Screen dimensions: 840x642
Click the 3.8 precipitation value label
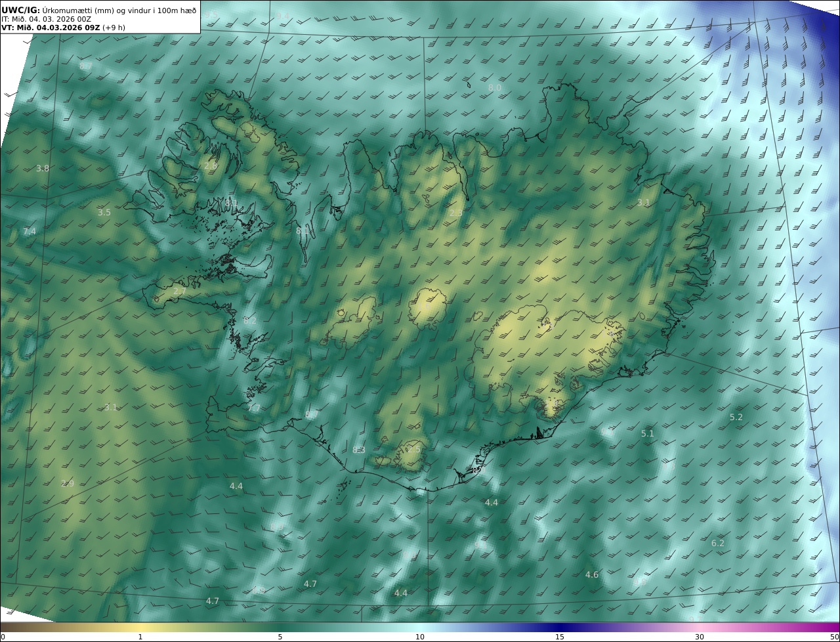(x=43, y=168)
